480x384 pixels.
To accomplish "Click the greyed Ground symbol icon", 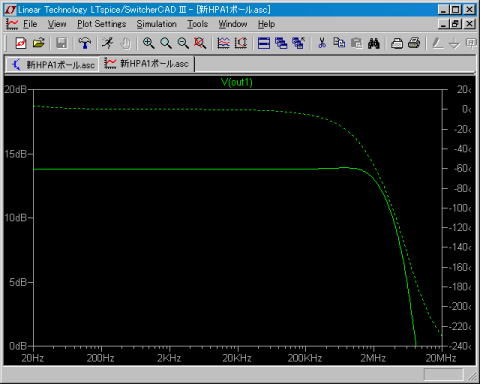I will (454, 43).
